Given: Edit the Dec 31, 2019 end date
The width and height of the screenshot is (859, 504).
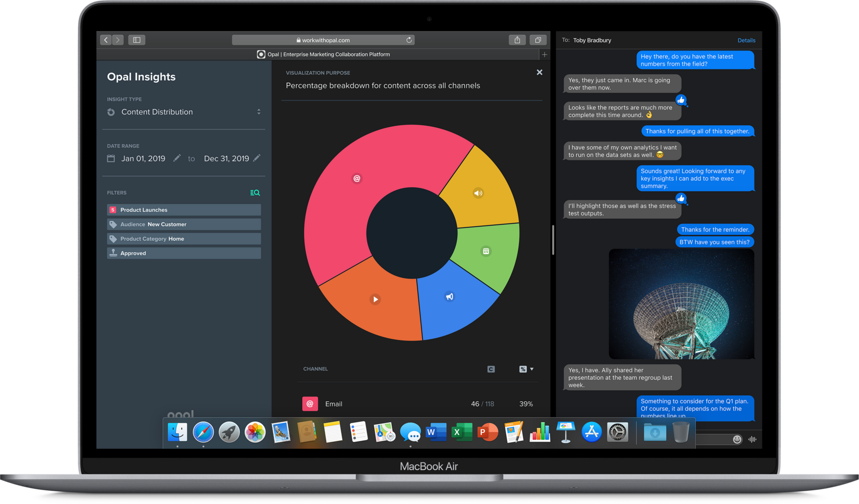Looking at the screenshot, I should pos(257,158).
